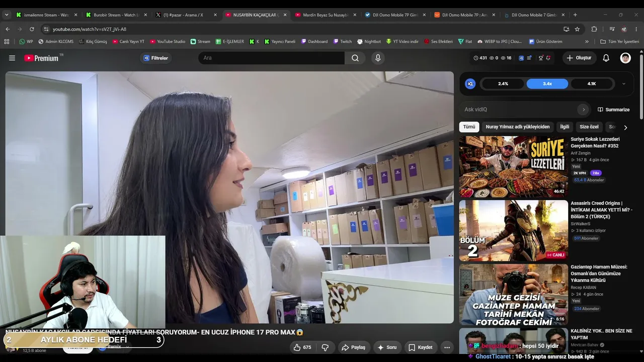The height and width of the screenshot is (362, 644).
Task: Select the Tümü filter chip
Action: tap(469, 127)
